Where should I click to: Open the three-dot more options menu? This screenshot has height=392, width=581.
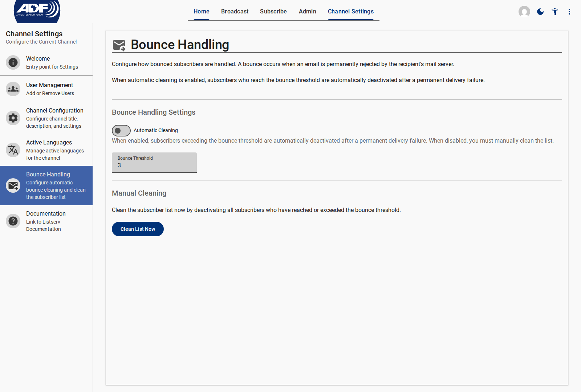tap(569, 12)
